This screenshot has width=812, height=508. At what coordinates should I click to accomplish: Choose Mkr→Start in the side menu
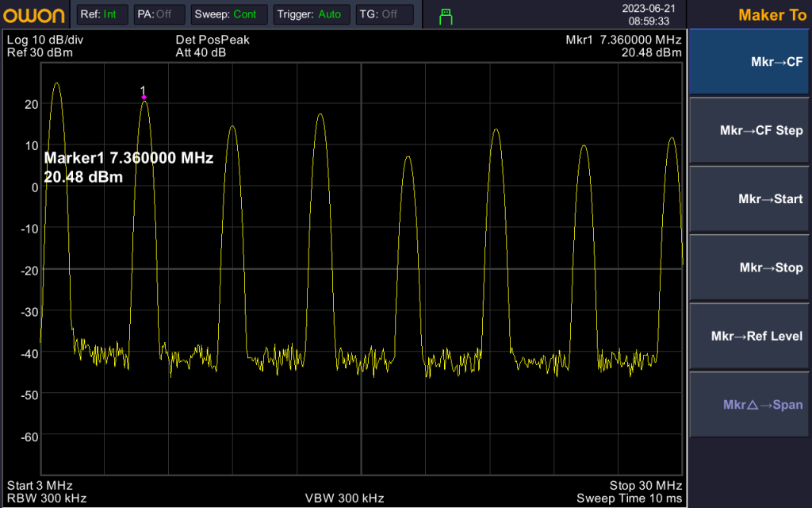[749, 199]
